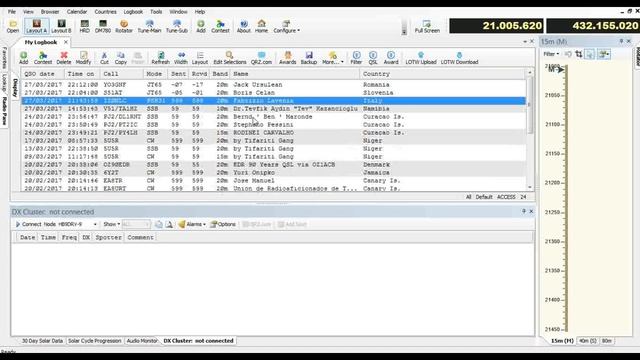This screenshot has width=640, height=360.
Task: Expand the More... toolbar dropdown
Action: (333, 58)
